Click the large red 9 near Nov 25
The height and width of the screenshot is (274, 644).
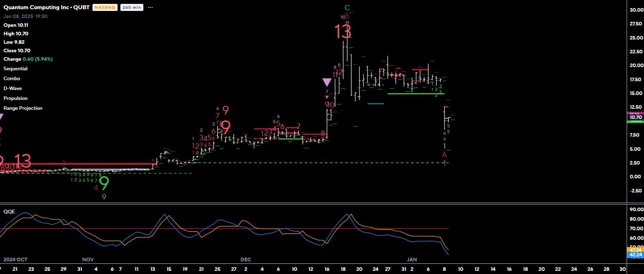[x=226, y=126]
